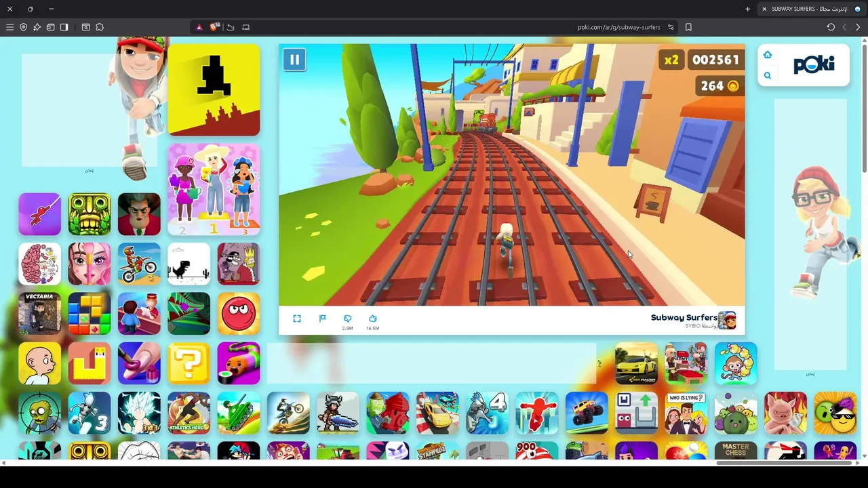The width and height of the screenshot is (868, 488).
Task: Open the green tank hill game
Action: [238, 413]
